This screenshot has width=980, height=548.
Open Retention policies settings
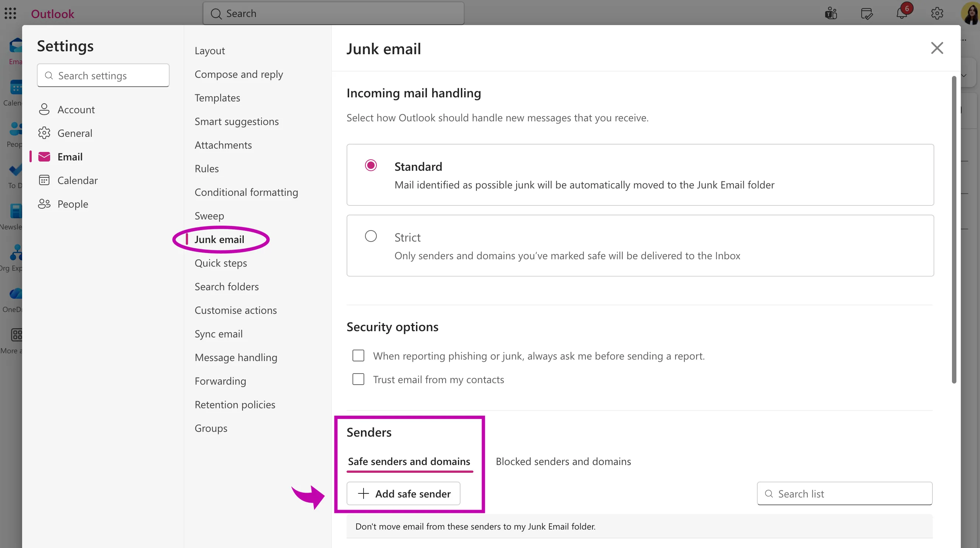(235, 405)
